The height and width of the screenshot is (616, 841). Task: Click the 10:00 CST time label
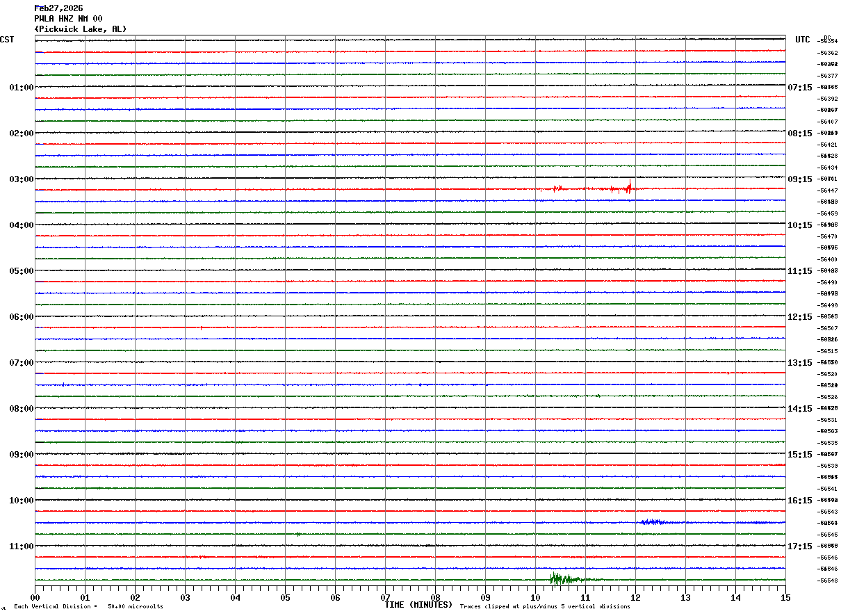coord(21,500)
